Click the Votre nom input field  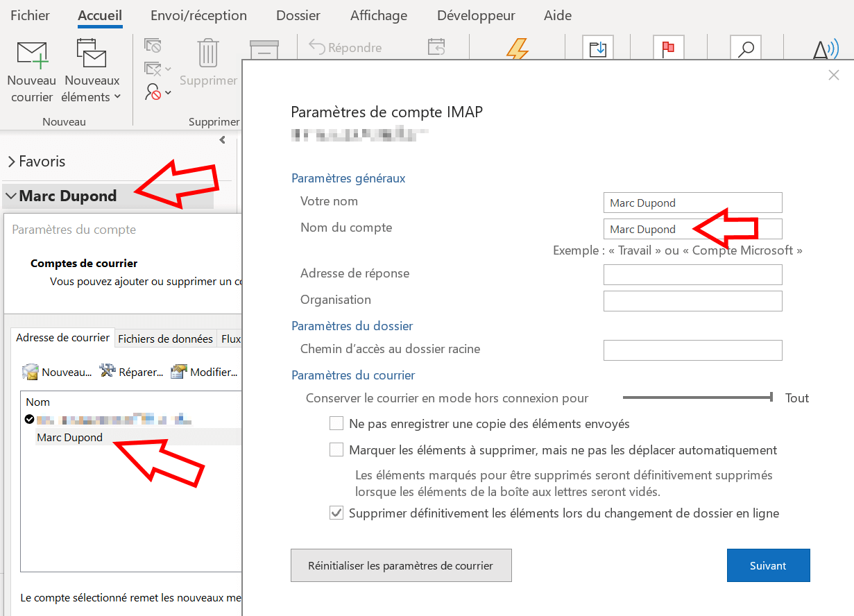point(692,203)
